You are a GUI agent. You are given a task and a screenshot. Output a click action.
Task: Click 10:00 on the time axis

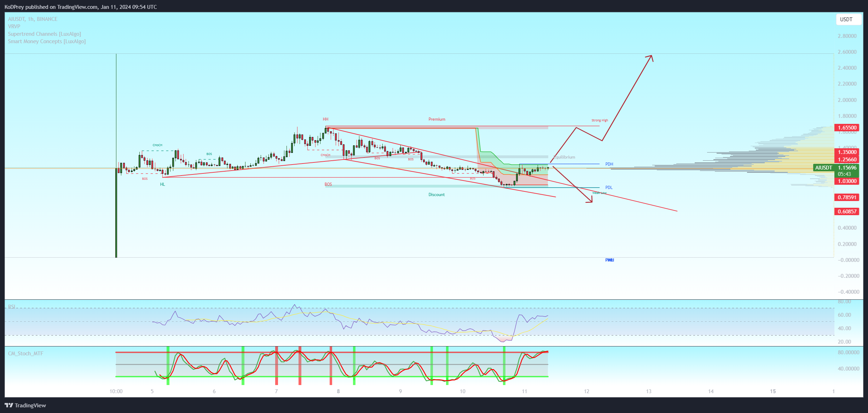coord(116,391)
